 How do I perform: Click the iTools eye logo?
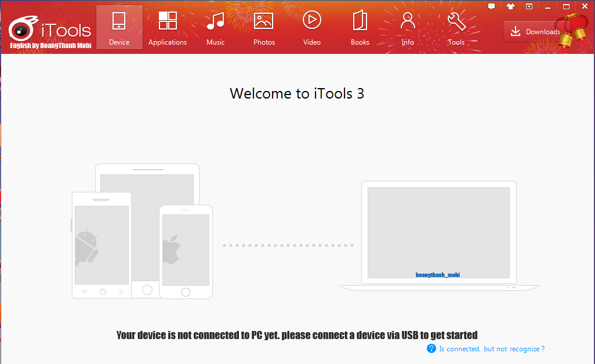pyautogui.click(x=23, y=28)
